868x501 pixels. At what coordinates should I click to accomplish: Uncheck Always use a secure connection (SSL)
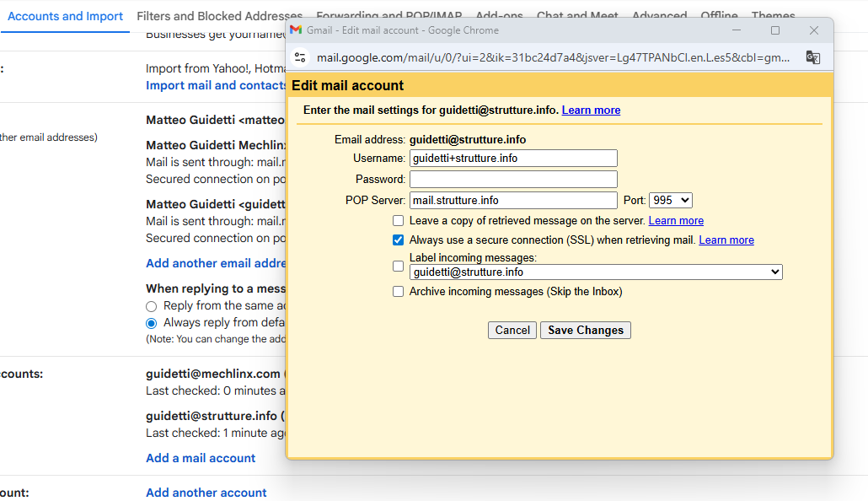399,240
